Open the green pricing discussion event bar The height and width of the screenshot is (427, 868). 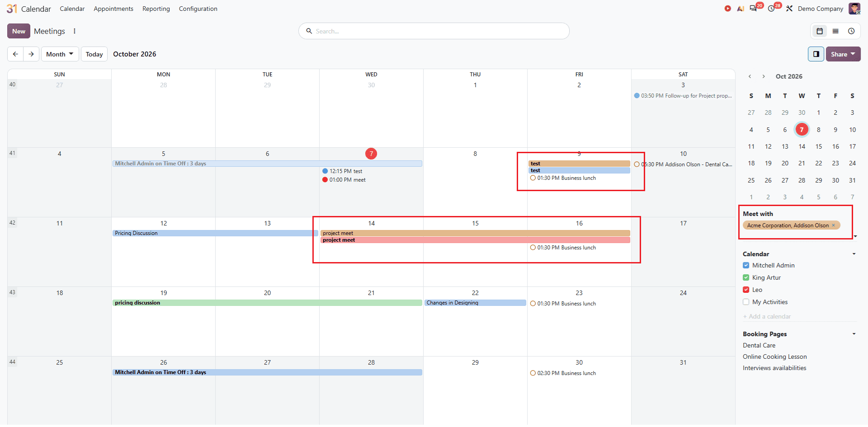click(x=267, y=303)
